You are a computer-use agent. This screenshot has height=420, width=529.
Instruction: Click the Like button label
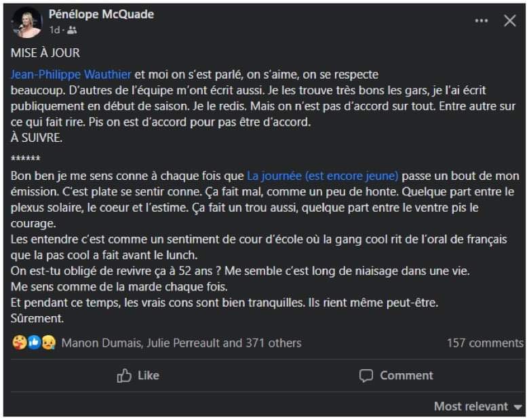pyautogui.click(x=149, y=375)
